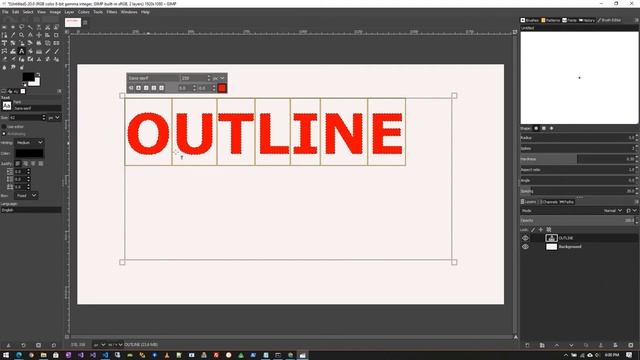Switch to the Paths tab
Viewport: 640px width, 360px height.
(x=567, y=202)
